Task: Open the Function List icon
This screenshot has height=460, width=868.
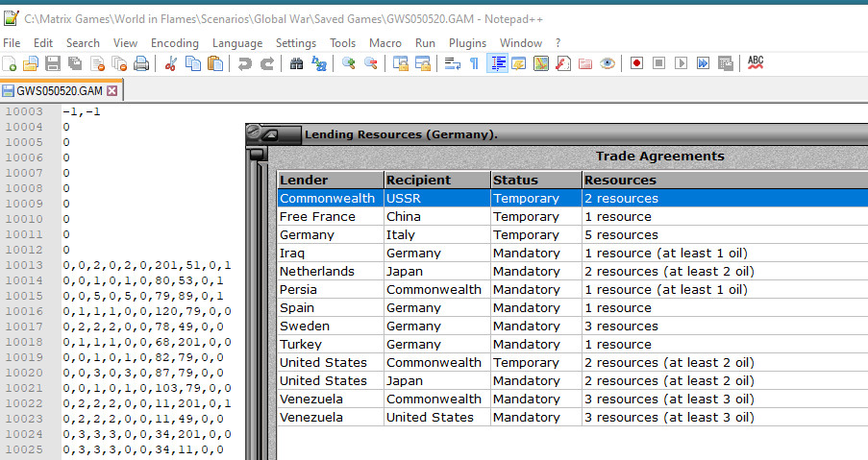Action: [x=563, y=63]
